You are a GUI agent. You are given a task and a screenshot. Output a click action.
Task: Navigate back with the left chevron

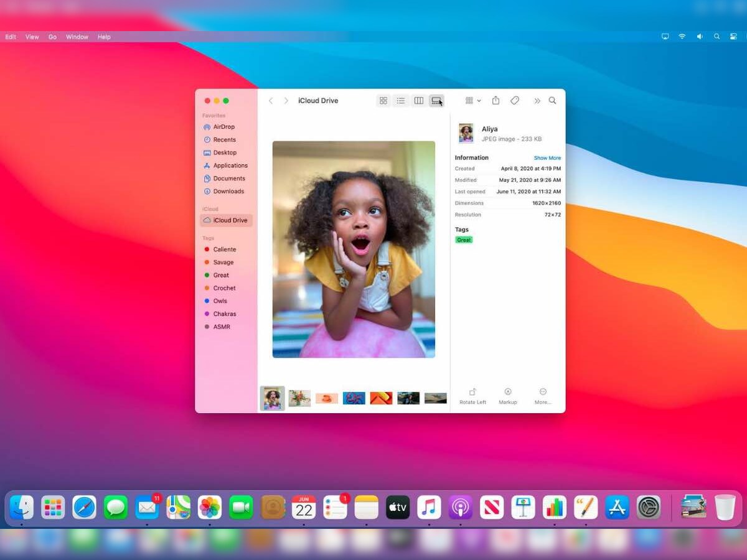(x=271, y=101)
